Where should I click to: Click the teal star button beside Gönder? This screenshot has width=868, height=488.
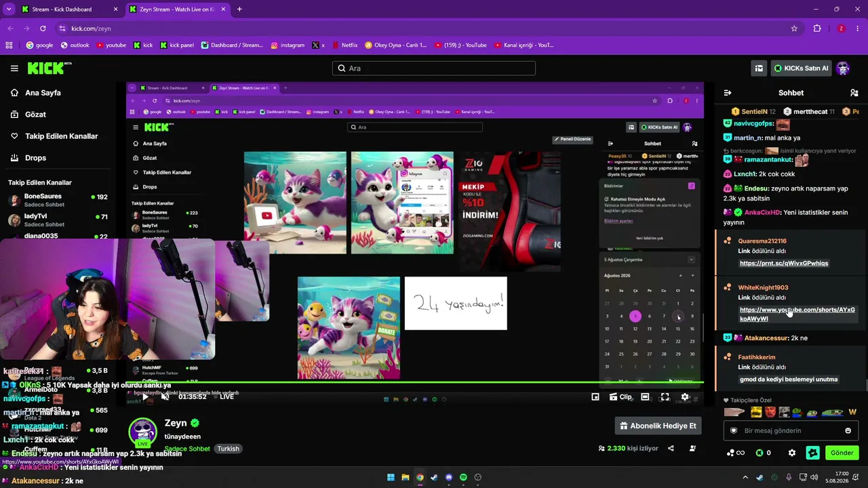[x=812, y=453]
